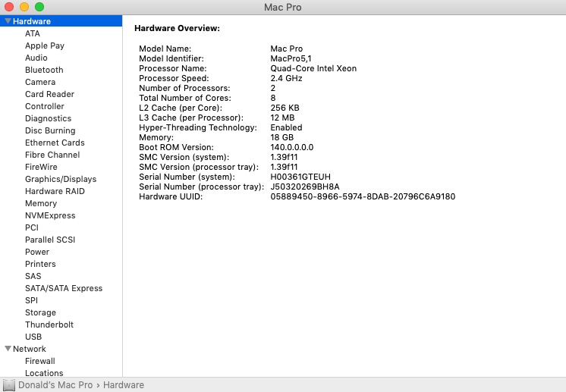This screenshot has height=392, width=566.
Task: Select NVMExpress in the sidebar
Action: click(x=50, y=215)
